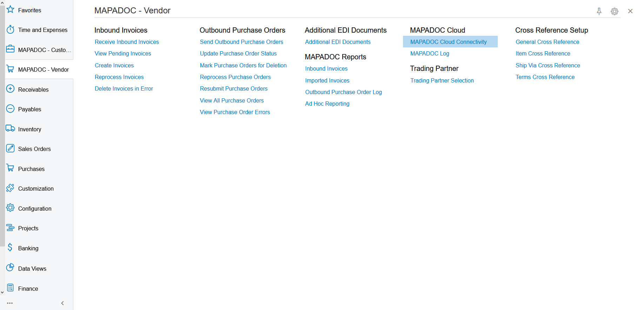Open View Pending Invoices
This screenshot has height=310, width=644.
click(123, 53)
